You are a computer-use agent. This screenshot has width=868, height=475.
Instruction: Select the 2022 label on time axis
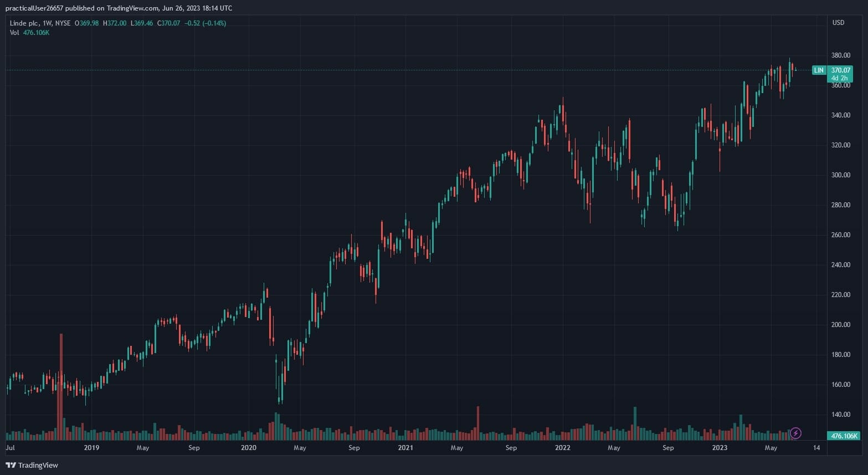coord(562,448)
